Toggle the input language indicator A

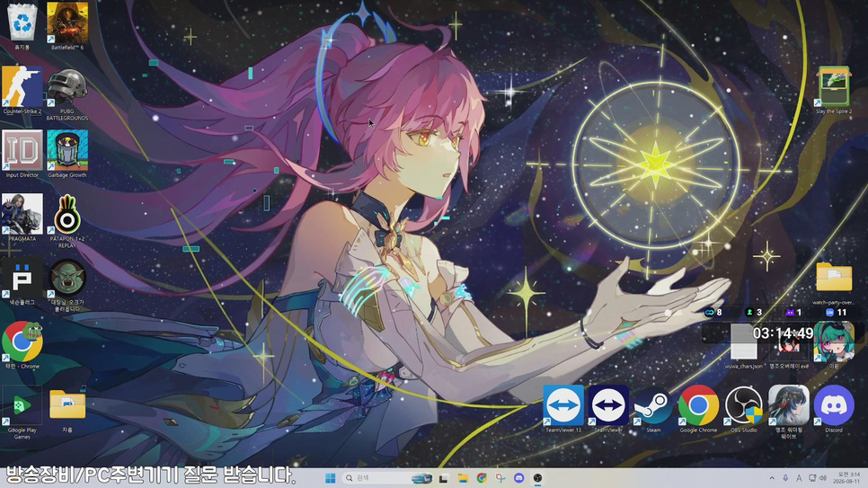pos(799,478)
